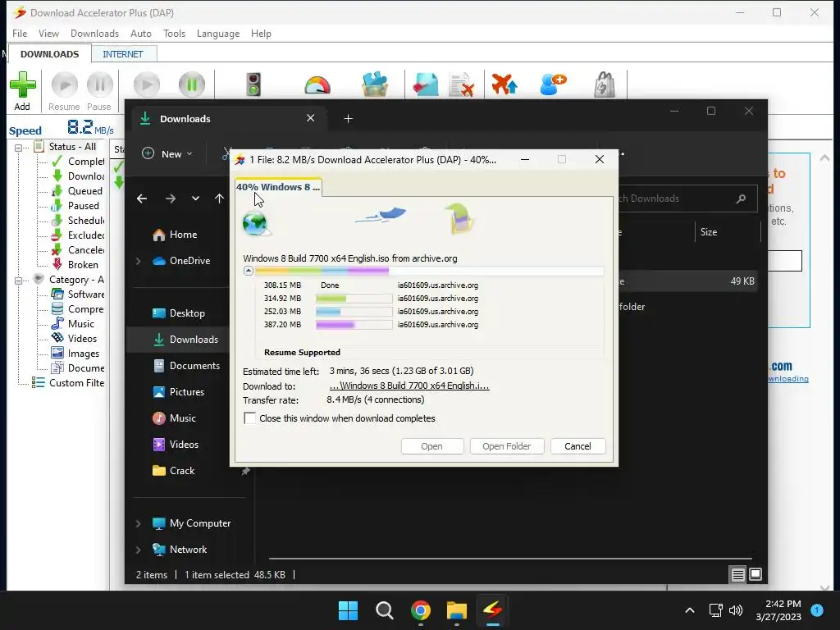Open recent locations dropdown chevron in Explorer
Viewport: 840px width, 630px height.
(195, 199)
